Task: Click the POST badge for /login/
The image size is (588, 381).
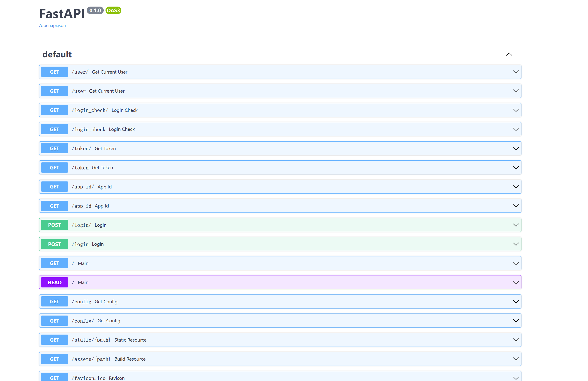Action: [x=54, y=225]
